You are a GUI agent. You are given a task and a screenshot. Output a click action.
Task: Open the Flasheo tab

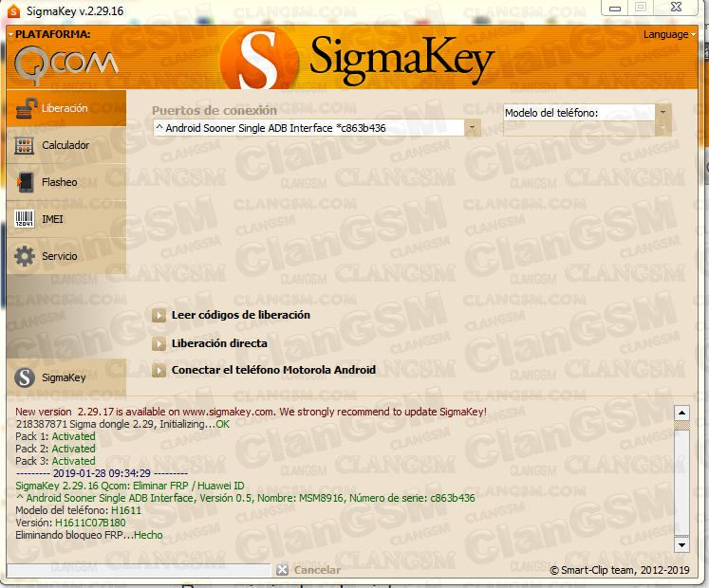66,182
